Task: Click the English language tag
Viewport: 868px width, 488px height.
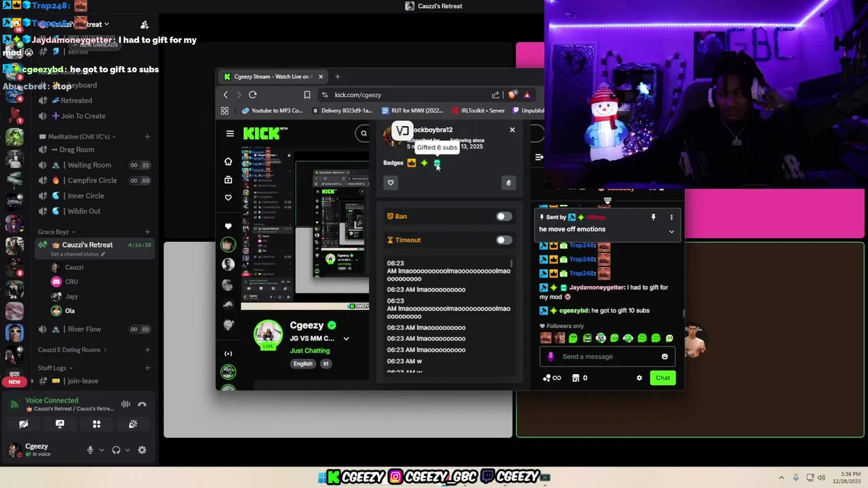Action: [303, 363]
